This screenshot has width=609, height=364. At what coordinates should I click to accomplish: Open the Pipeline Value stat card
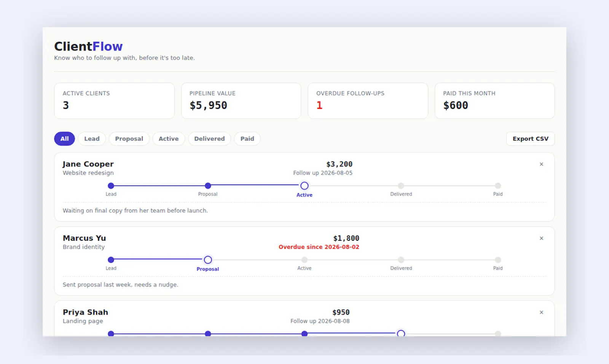[241, 101]
